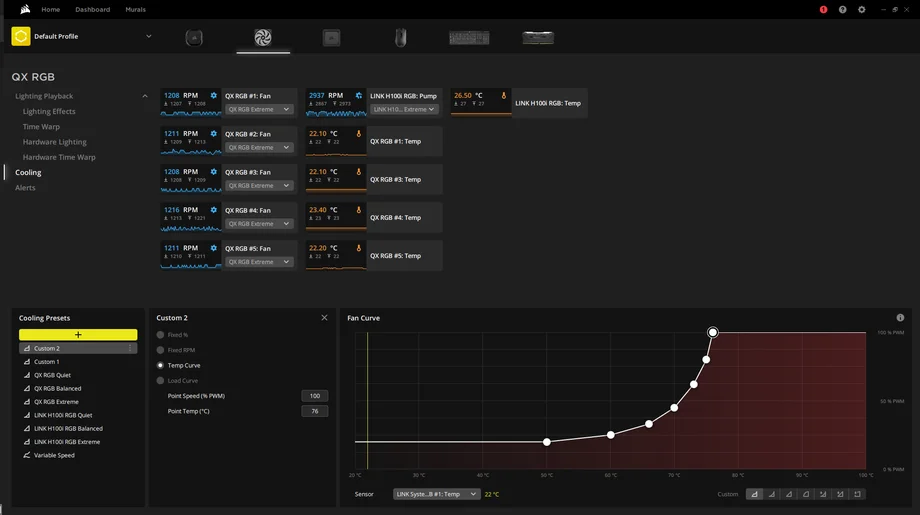Select the QX RGB Quiet preset
Viewport: 920px width, 515px height.
(52, 375)
